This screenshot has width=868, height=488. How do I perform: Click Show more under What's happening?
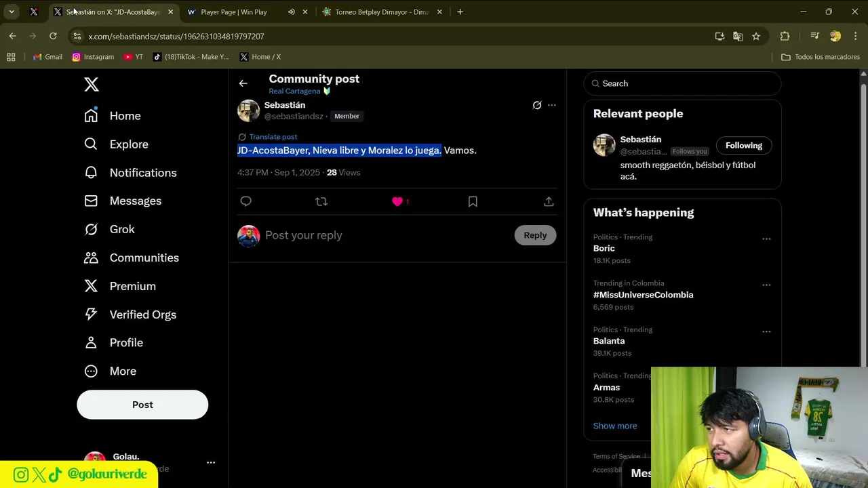(615, 426)
